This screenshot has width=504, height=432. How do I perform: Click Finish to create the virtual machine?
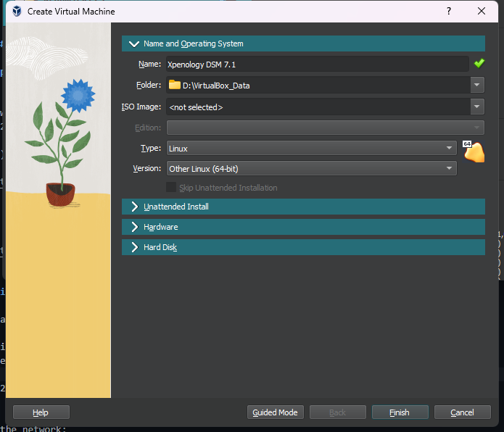(400, 412)
